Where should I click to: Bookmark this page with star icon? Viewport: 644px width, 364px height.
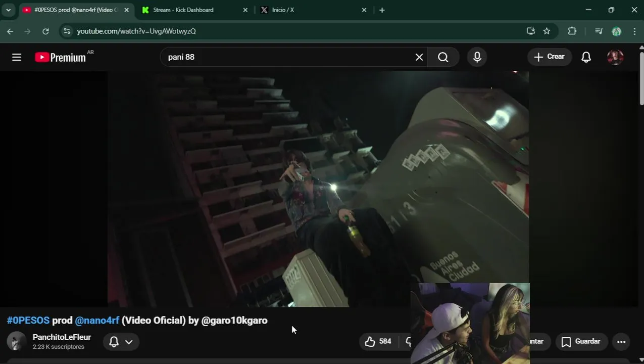click(547, 31)
